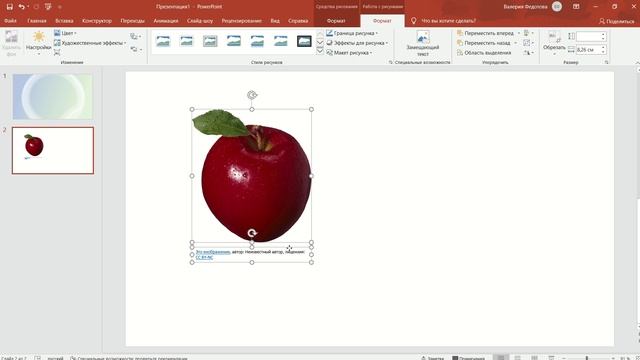The width and height of the screenshot is (640, 360).
Task: Click the user account avatar
Action: click(557, 7)
